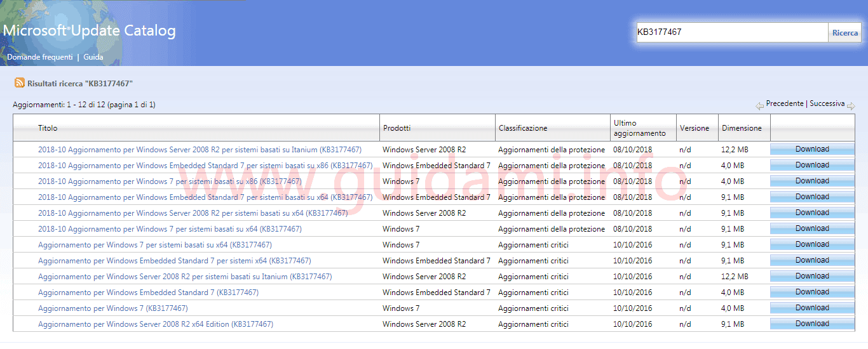Screen dimensions: 868x349
Task: Download the 2016 Windows Server 2008 R2 Itanium update
Action: tap(812, 276)
